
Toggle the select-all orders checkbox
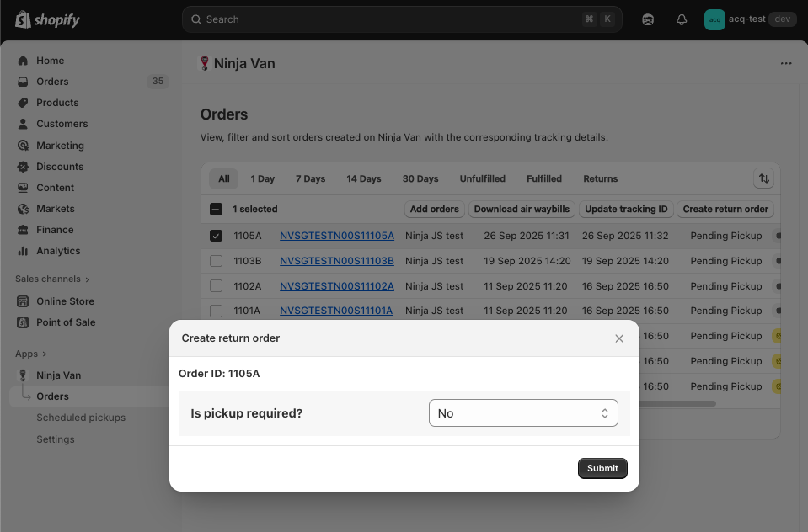coord(216,209)
